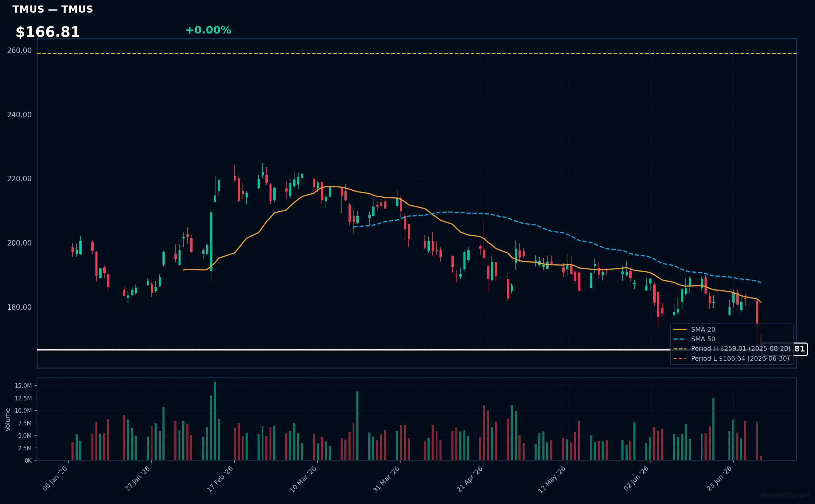Click the 220.00 price axis label
The width and height of the screenshot is (815, 504).
pyautogui.click(x=19, y=179)
